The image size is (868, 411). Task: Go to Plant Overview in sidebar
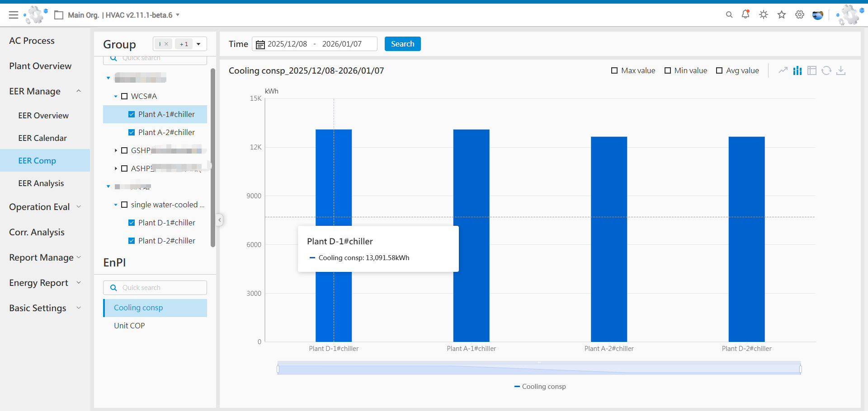click(40, 66)
